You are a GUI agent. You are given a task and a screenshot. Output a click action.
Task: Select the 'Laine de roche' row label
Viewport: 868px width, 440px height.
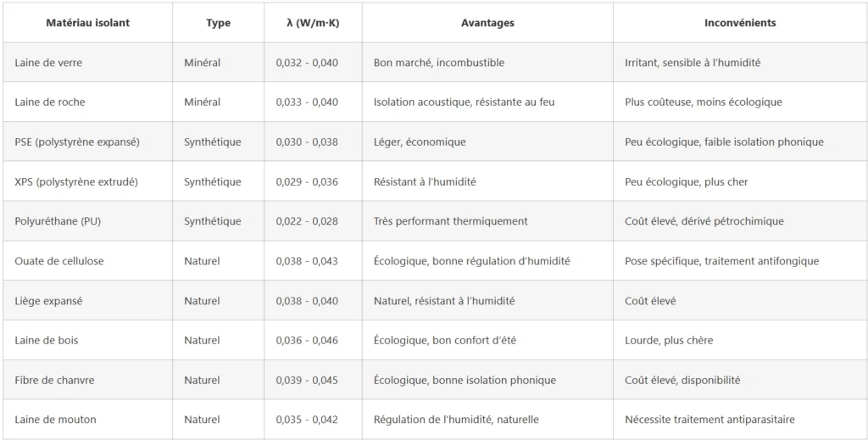(50, 103)
